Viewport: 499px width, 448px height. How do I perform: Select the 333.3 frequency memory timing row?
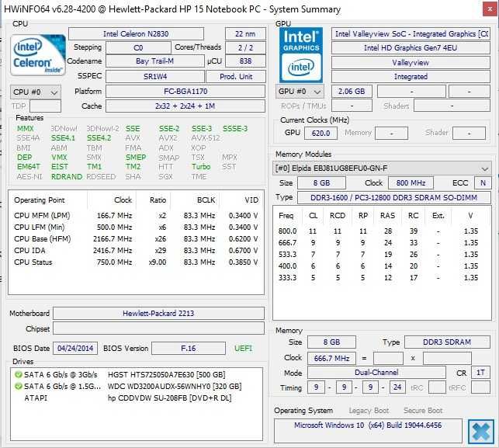click(x=382, y=278)
